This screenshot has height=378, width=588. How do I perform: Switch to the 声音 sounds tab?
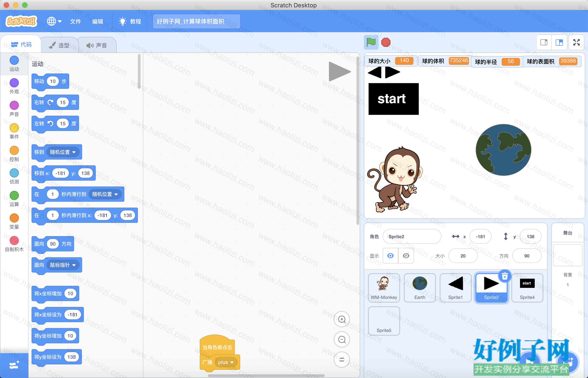tap(97, 45)
